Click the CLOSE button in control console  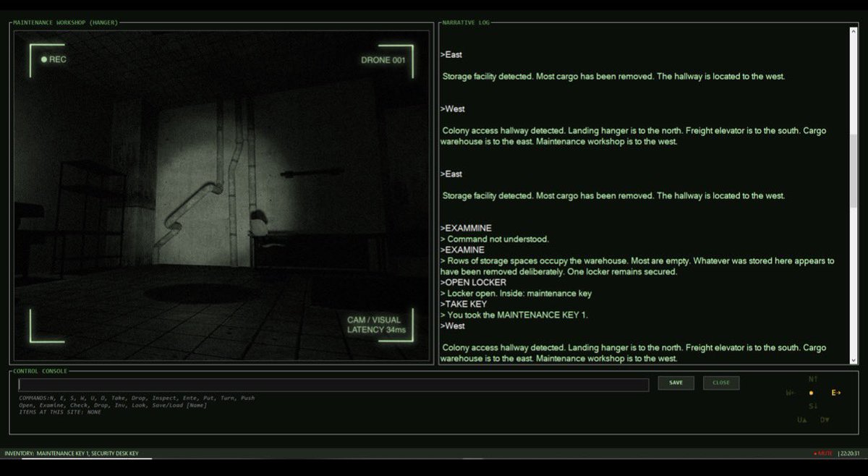pos(721,383)
